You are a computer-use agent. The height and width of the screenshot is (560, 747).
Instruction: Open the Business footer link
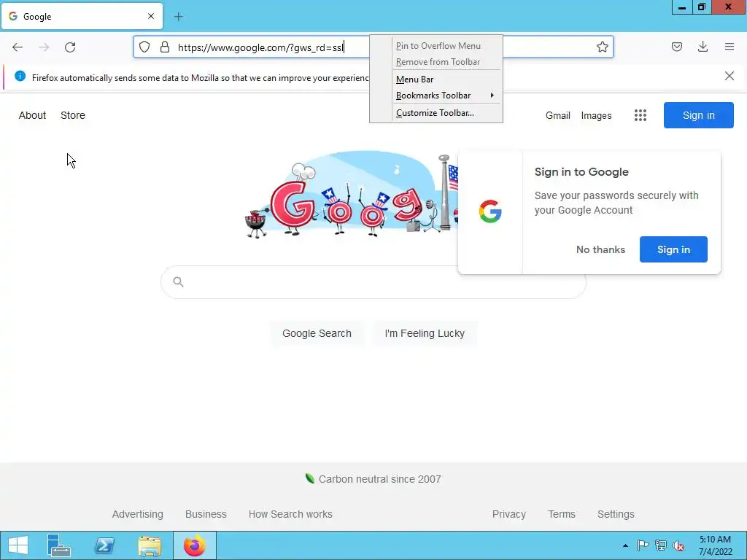206,514
